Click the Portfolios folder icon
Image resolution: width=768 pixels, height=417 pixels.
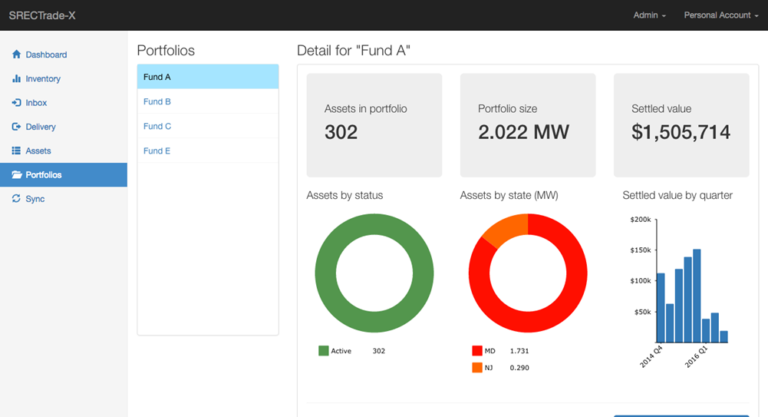click(16, 175)
